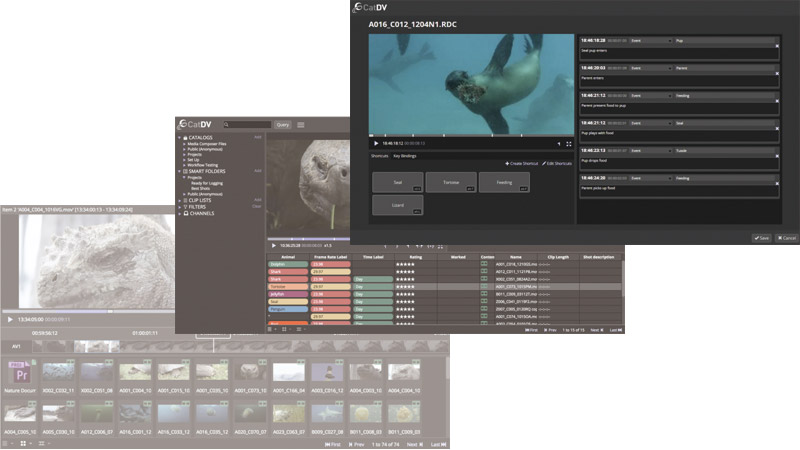
Task: Click the Feeding shortcut button
Action: (x=504, y=182)
